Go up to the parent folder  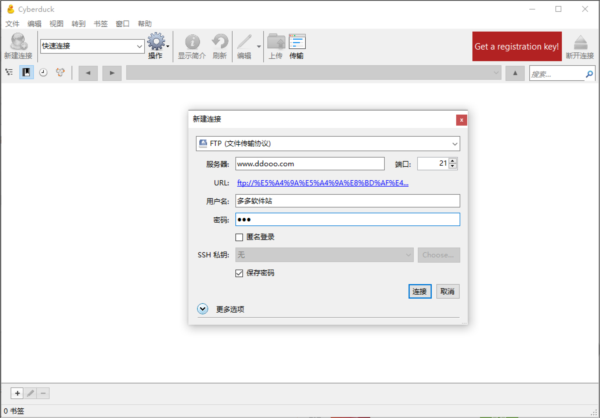[x=515, y=73]
